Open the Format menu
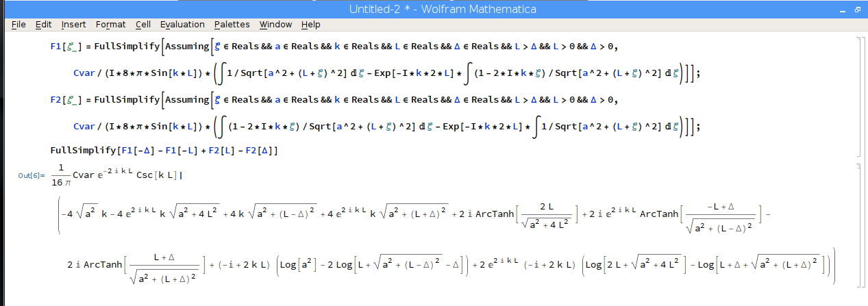868x306 pixels. tap(110, 25)
